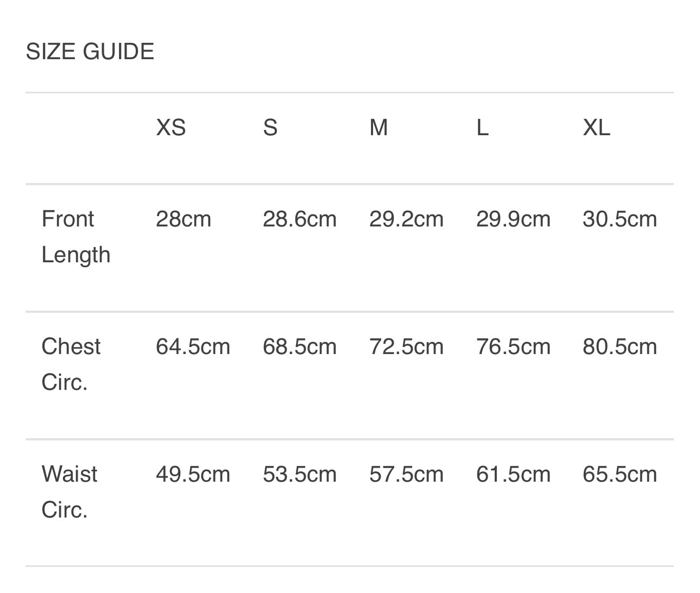700x593 pixels.
Task: Click the Chest Circ. row label
Action: pyautogui.click(x=71, y=364)
